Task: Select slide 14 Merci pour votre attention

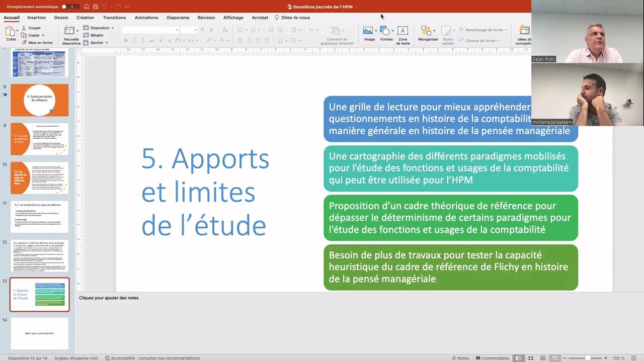Action: point(40,333)
